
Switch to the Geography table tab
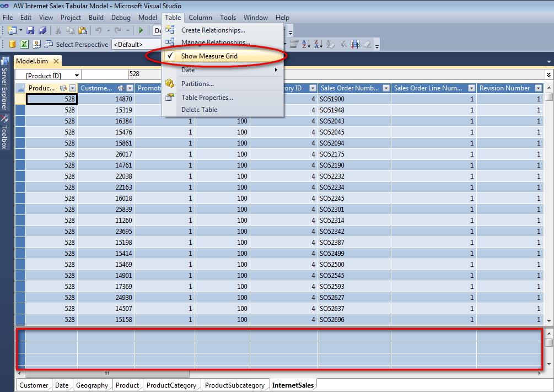(x=92, y=385)
